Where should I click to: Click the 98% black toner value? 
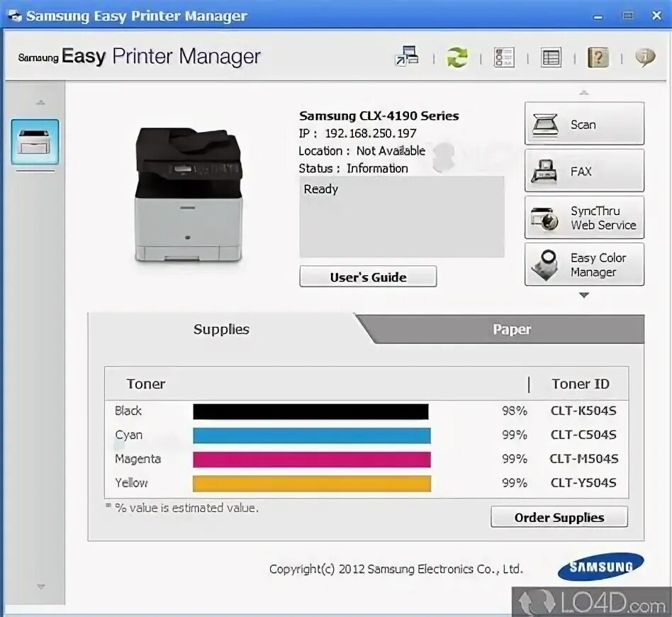pyautogui.click(x=515, y=411)
